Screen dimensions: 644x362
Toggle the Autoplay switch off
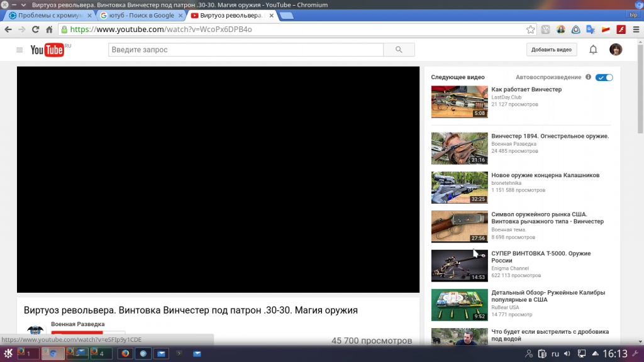click(x=604, y=77)
